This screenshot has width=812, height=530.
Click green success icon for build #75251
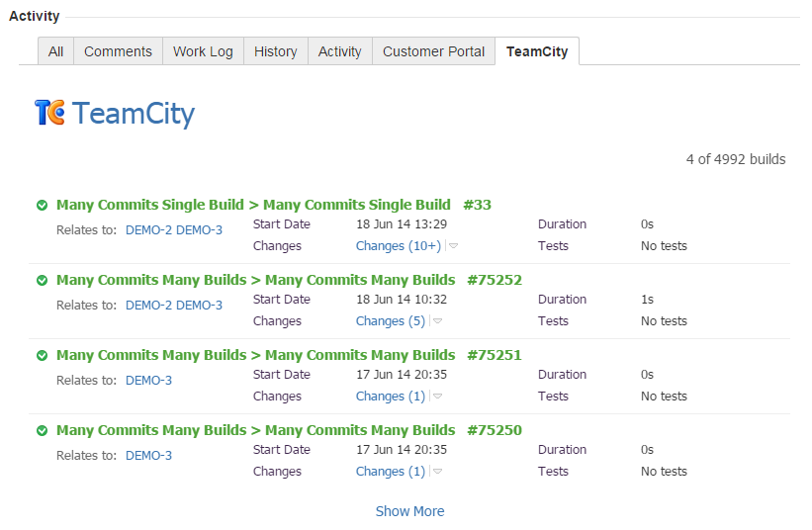[42, 356]
